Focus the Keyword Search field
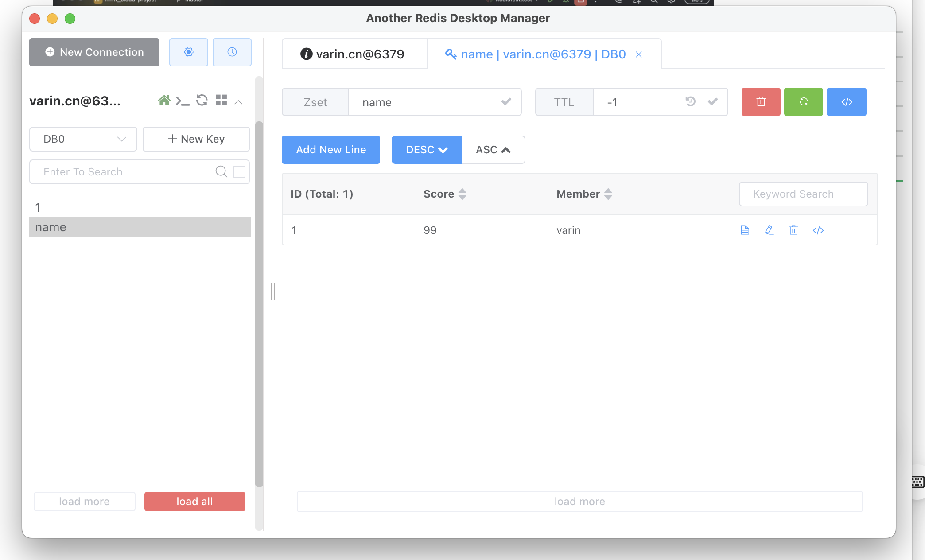Screen dimensions: 925x560 [x=804, y=194]
